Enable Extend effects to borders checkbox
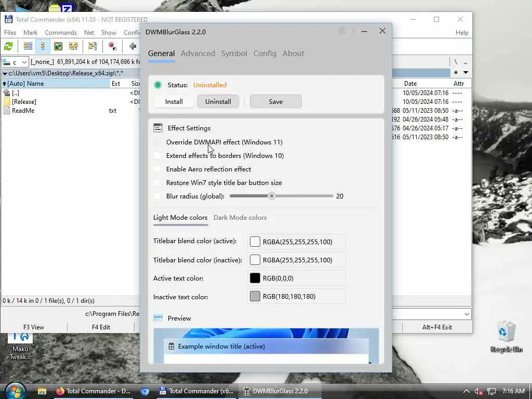 point(157,156)
